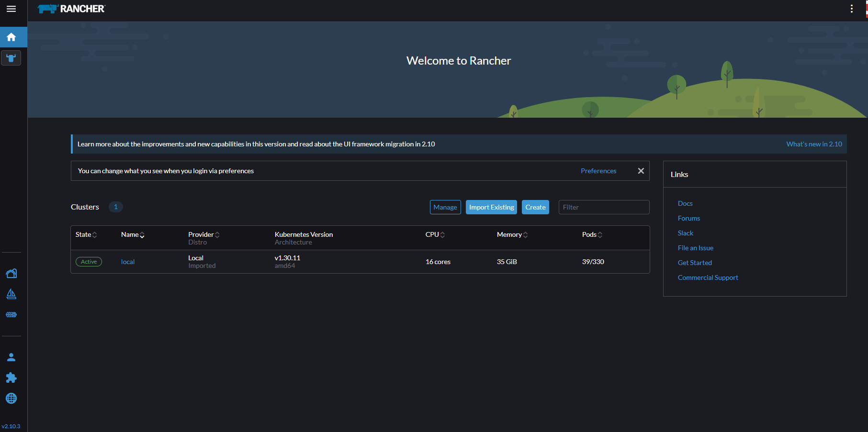The width and height of the screenshot is (868, 432).
Task: Open the local cluster link
Action: tap(128, 262)
